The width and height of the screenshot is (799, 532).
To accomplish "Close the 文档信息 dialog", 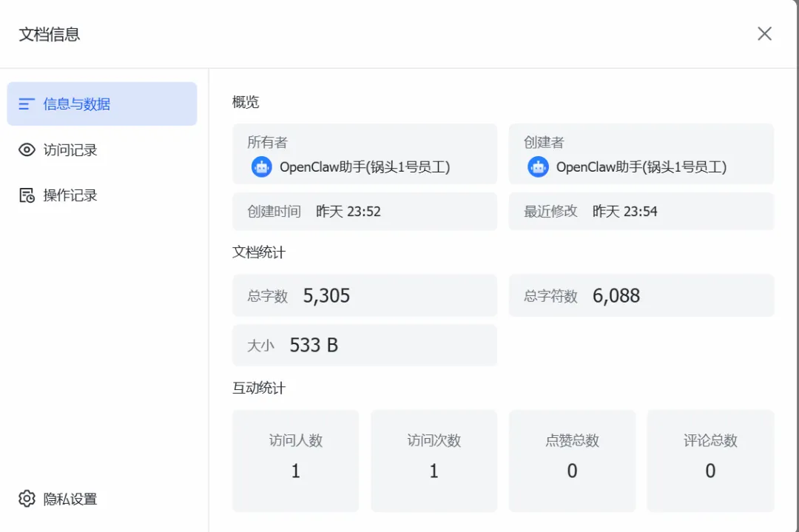I will pyautogui.click(x=764, y=34).
